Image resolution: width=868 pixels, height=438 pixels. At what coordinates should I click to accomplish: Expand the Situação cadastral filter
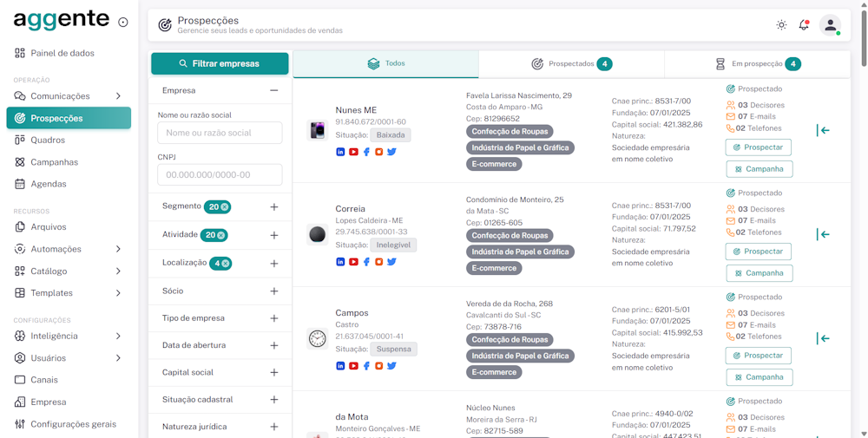(274, 399)
